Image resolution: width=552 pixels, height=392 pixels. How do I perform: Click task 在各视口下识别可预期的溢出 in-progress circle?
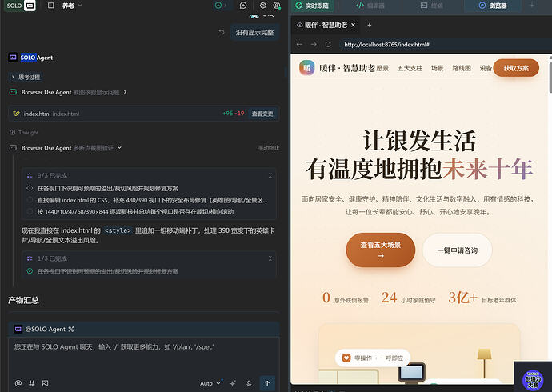point(30,188)
